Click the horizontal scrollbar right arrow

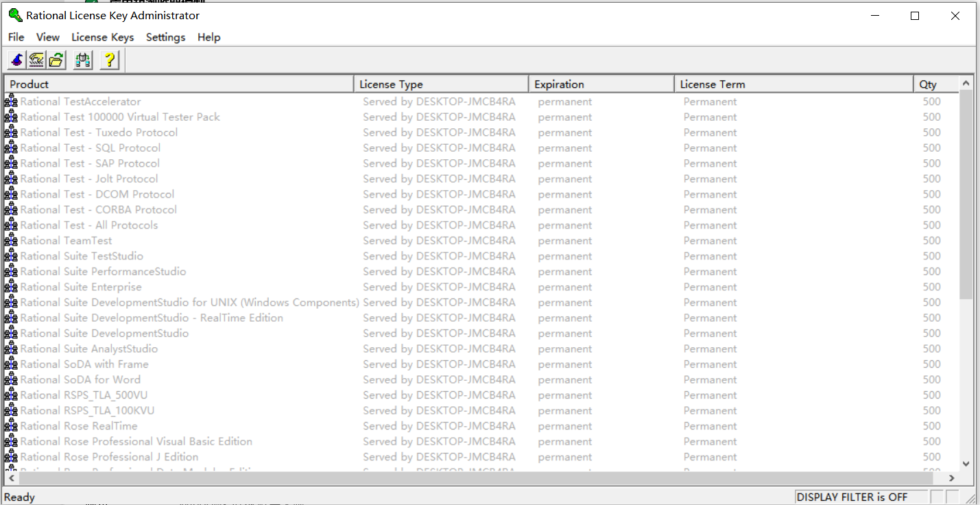click(x=952, y=478)
